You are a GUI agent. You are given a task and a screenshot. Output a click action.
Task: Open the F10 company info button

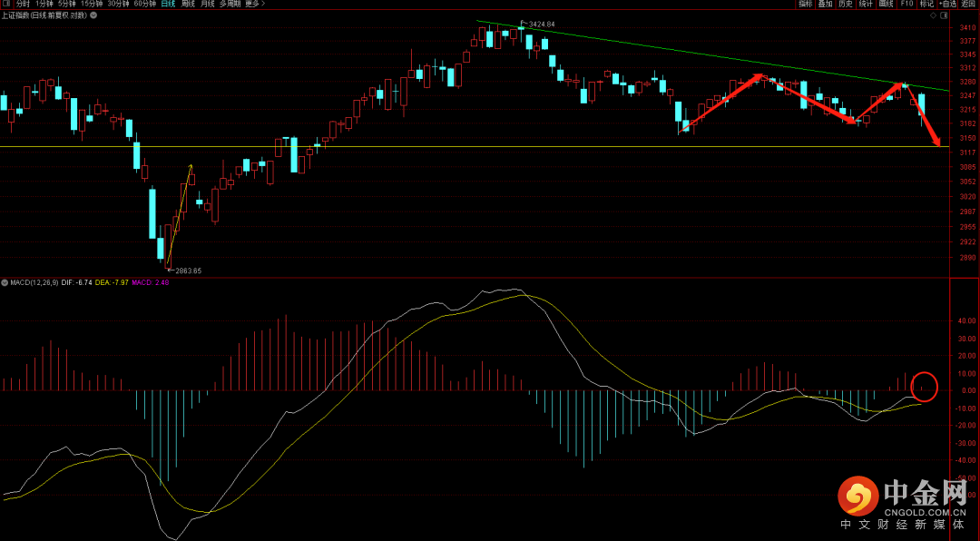[906, 4]
